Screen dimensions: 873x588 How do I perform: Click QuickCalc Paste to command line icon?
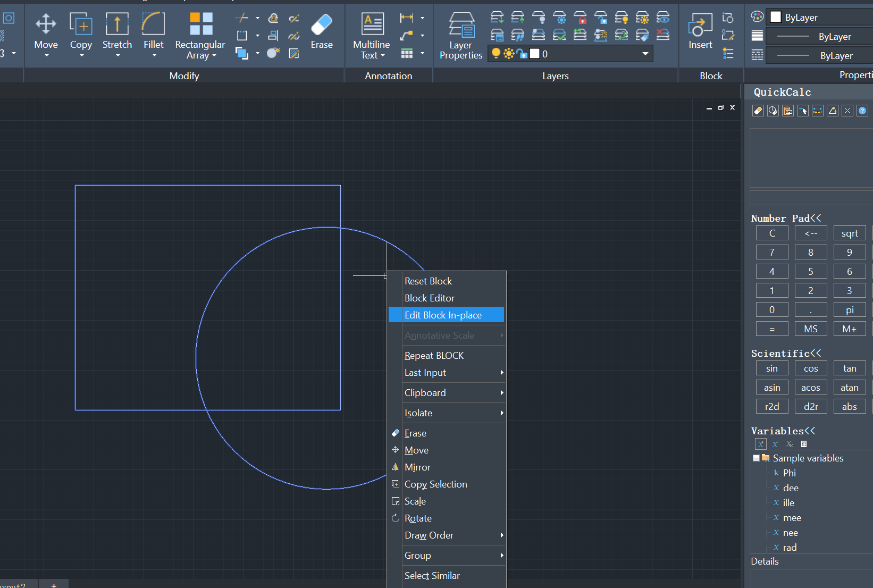(x=788, y=111)
